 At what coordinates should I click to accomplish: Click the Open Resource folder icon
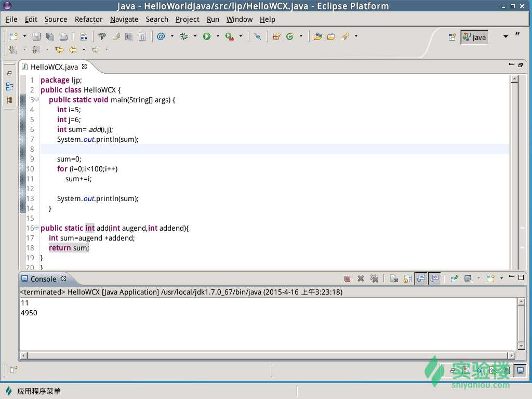point(331,36)
